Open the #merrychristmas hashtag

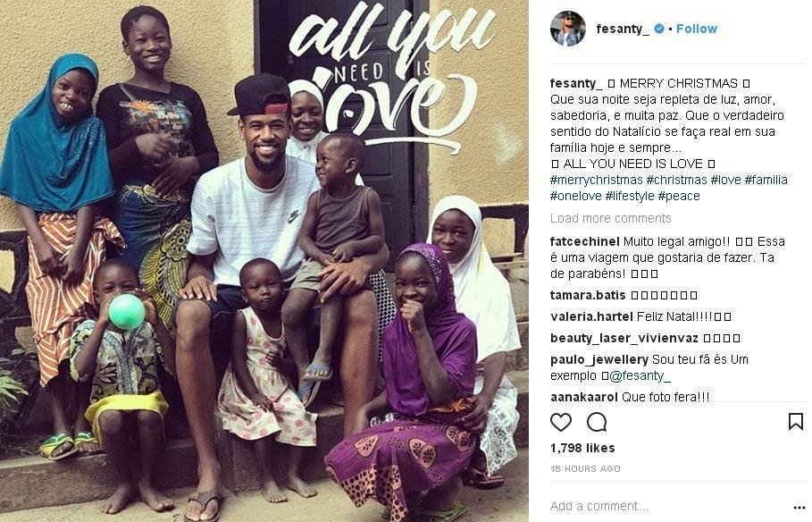[596, 180]
